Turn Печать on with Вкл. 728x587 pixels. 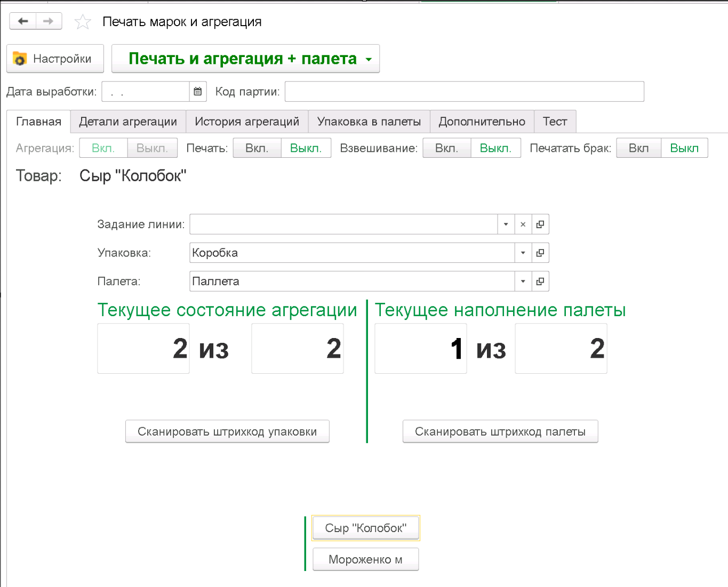point(257,148)
